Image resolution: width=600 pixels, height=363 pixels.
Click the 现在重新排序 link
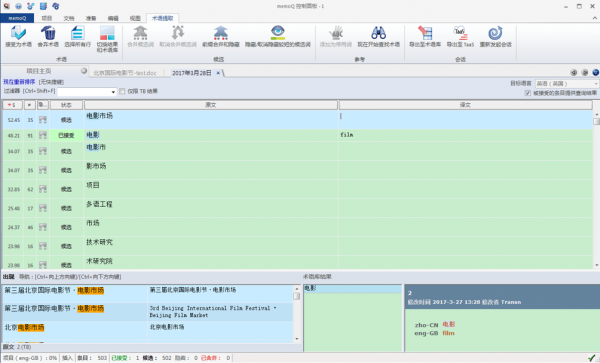pyautogui.click(x=19, y=82)
